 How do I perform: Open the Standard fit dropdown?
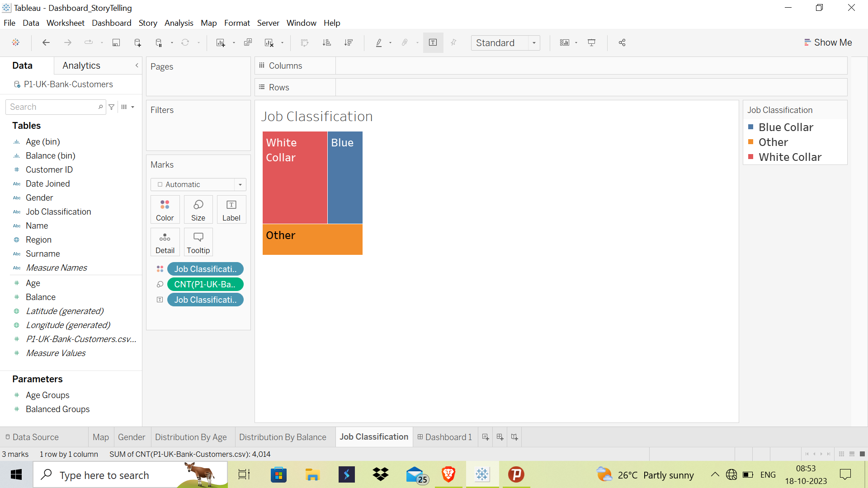534,42
